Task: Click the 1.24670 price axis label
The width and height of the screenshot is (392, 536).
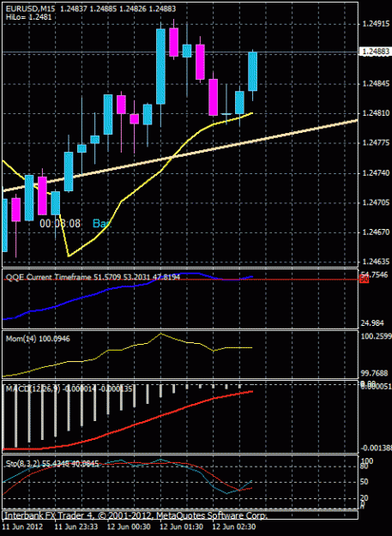Action: 376,232
